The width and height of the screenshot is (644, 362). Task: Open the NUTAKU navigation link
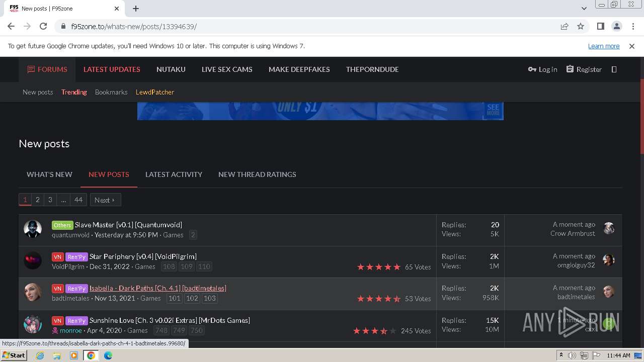point(171,69)
